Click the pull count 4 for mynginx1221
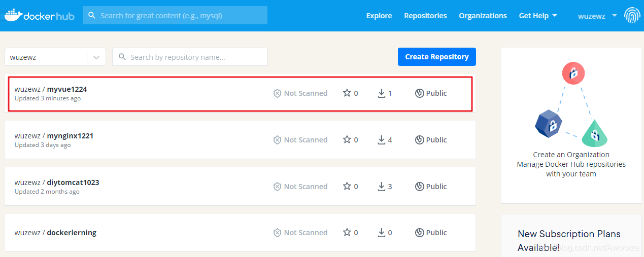 point(390,140)
